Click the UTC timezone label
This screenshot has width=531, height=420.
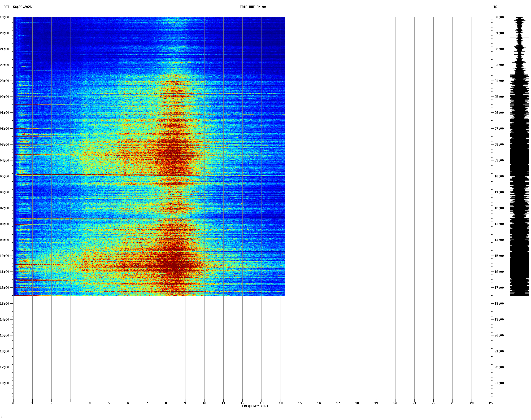click(494, 7)
